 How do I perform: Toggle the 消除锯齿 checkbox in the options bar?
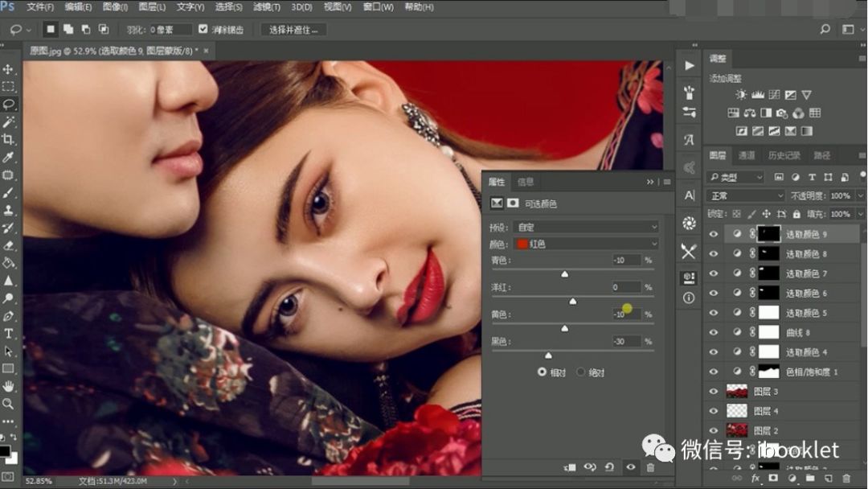[x=203, y=29]
